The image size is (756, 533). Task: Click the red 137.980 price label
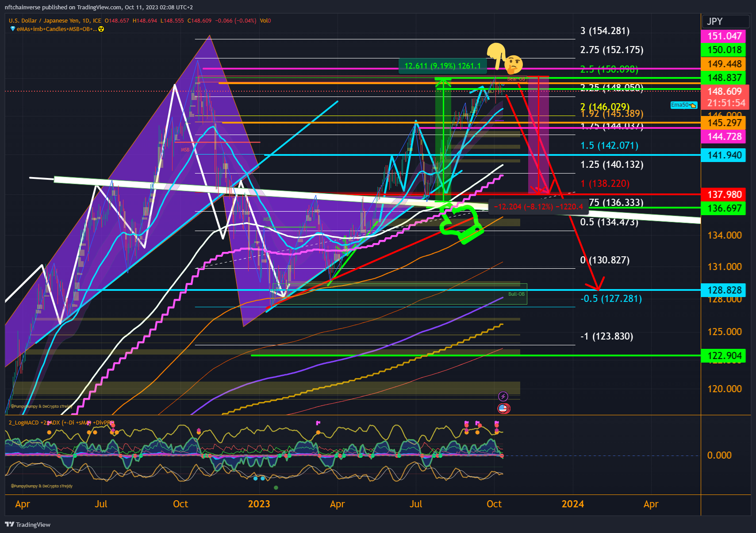[x=724, y=194]
